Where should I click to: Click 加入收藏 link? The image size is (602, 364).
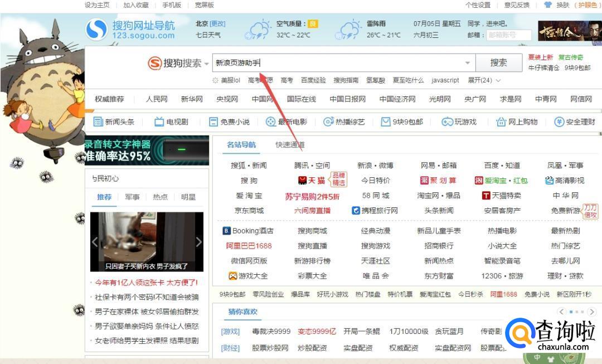pos(135,5)
